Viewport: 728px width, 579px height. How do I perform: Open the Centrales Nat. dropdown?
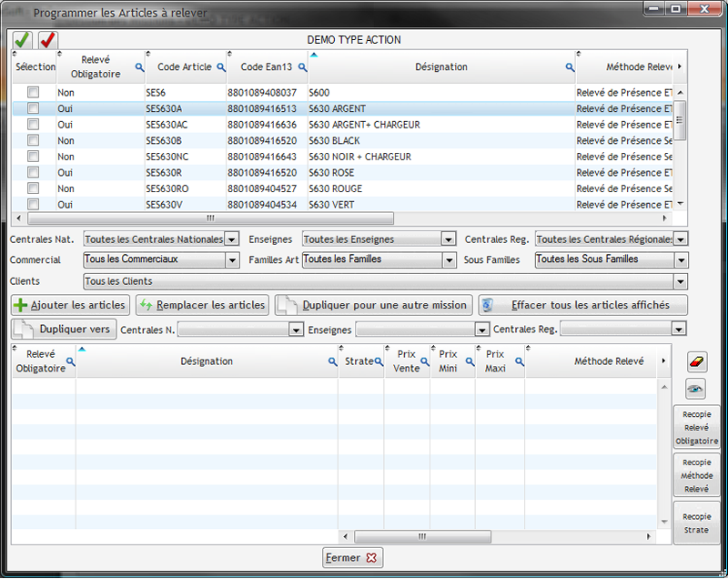(x=232, y=239)
